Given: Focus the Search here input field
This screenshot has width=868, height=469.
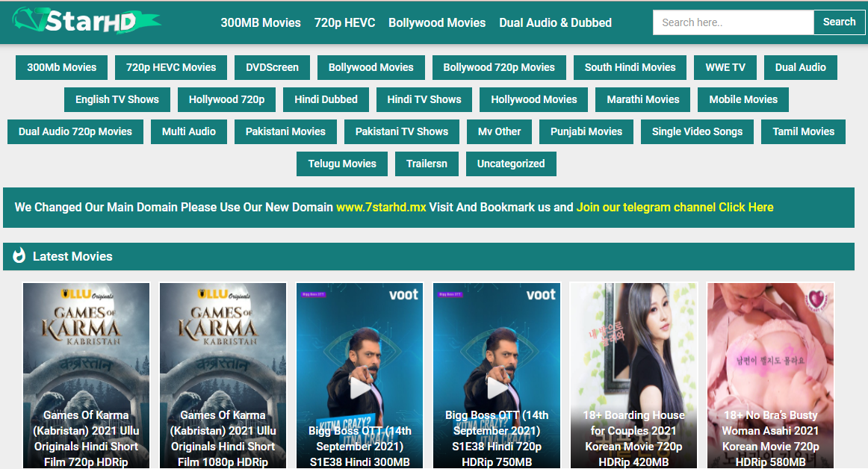Looking at the screenshot, I should tap(733, 22).
